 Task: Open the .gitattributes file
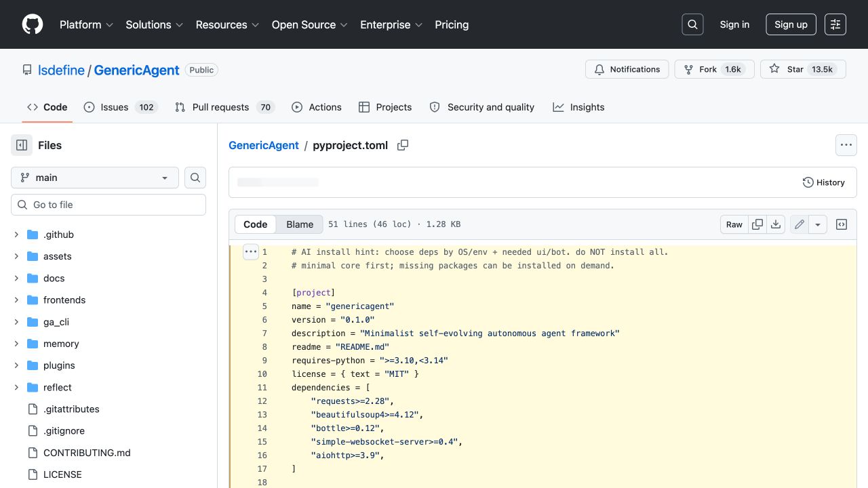pos(71,409)
